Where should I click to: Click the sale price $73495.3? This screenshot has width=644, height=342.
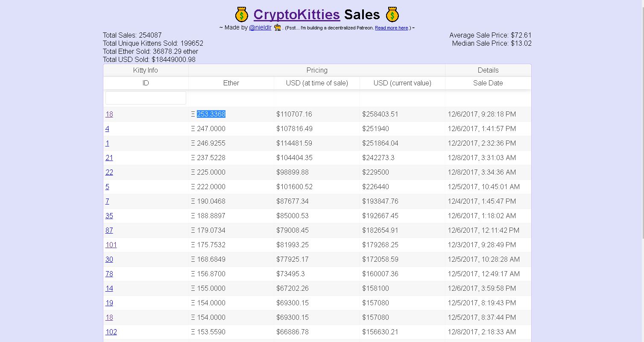coord(290,274)
